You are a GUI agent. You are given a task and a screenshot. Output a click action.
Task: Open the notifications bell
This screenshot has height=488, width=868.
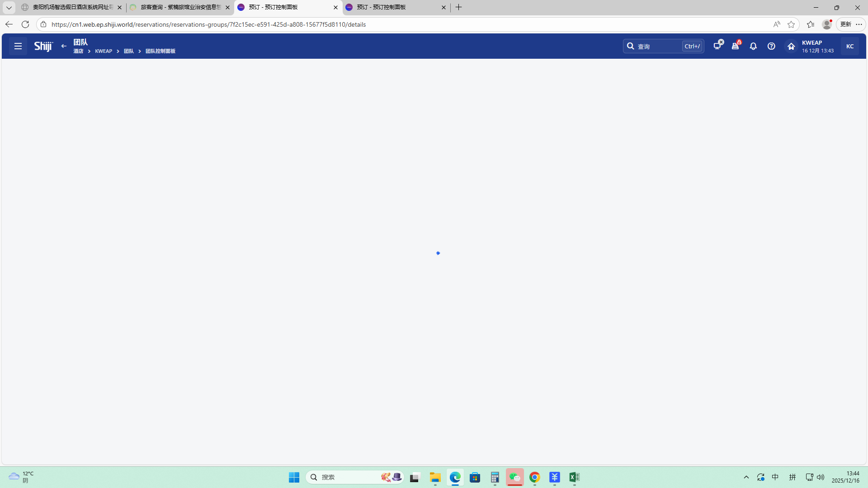coord(753,46)
